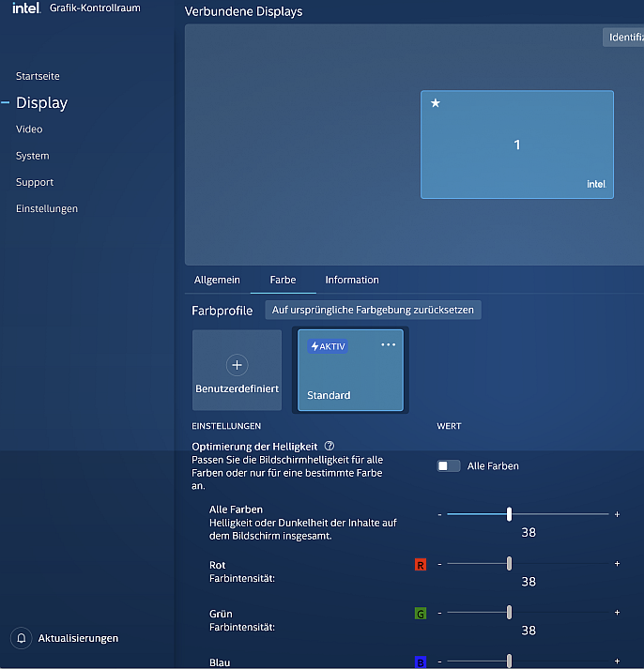
Task: Click the Verbundene Displays heading
Action: (243, 11)
